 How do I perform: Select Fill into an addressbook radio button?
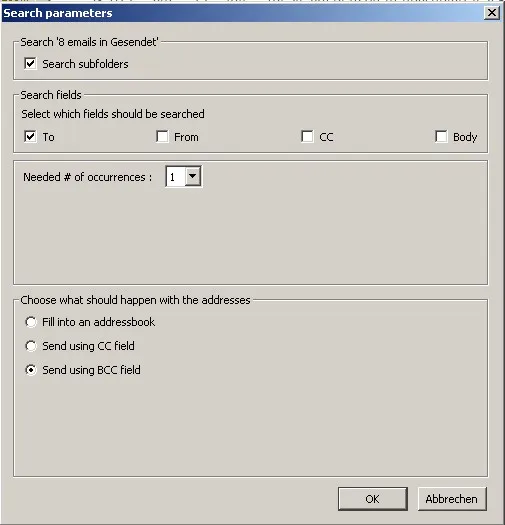31,322
